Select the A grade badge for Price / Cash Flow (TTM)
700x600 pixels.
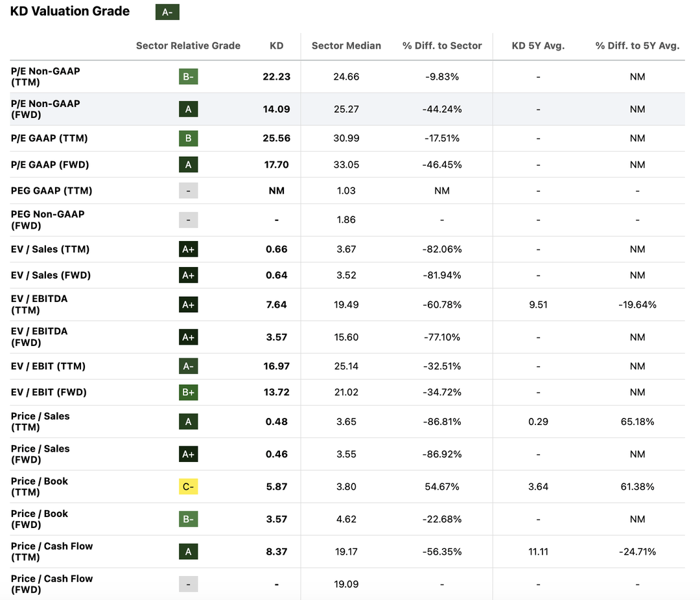tap(188, 551)
